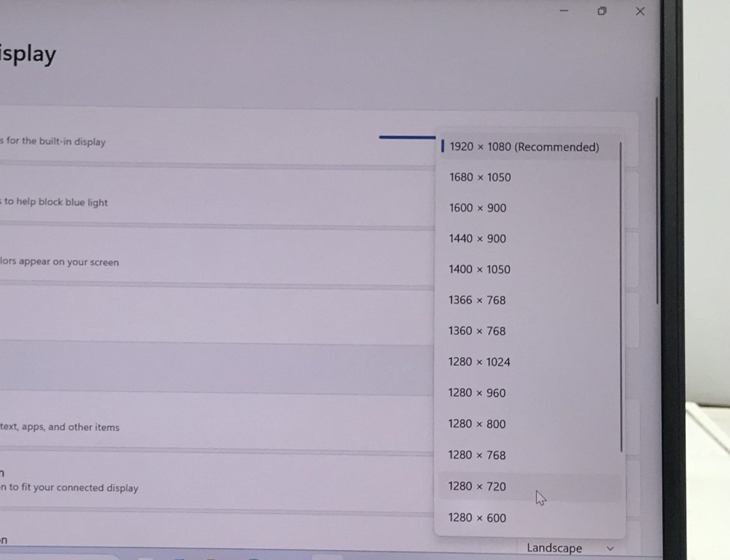
Task: Choose the 1280 × 1024 option
Action: click(x=529, y=362)
